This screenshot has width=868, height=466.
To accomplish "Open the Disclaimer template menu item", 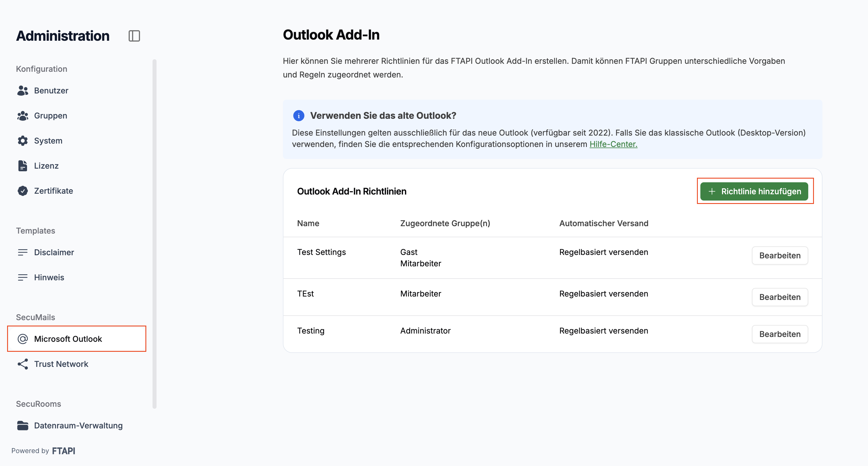I will (54, 252).
